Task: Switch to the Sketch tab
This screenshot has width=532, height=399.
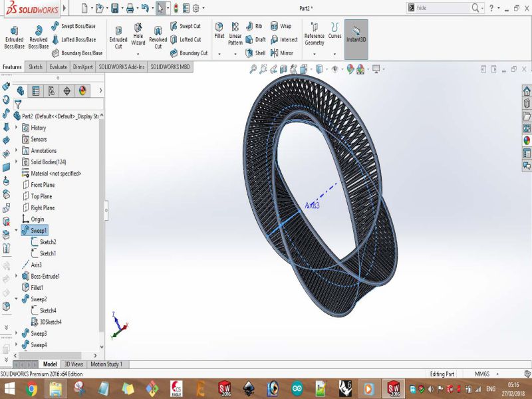Action: pyautogui.click(x=36, y=67)
